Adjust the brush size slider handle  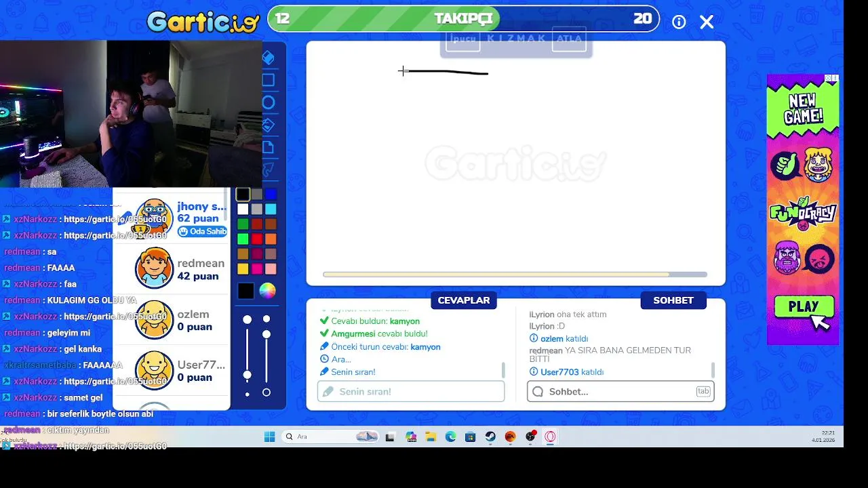coord(248,375)
